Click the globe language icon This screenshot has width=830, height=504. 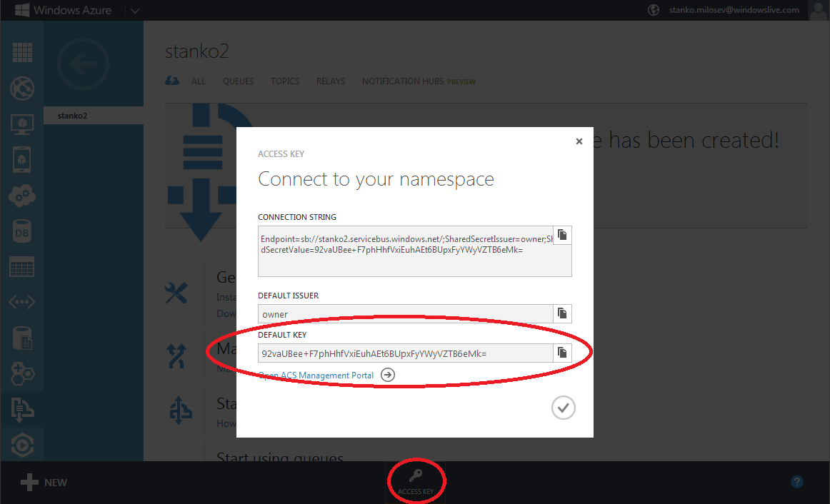tap(653, 10)
